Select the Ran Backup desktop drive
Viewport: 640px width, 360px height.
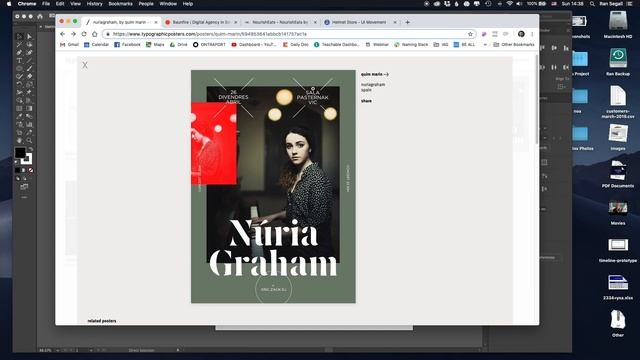point(618,62)
